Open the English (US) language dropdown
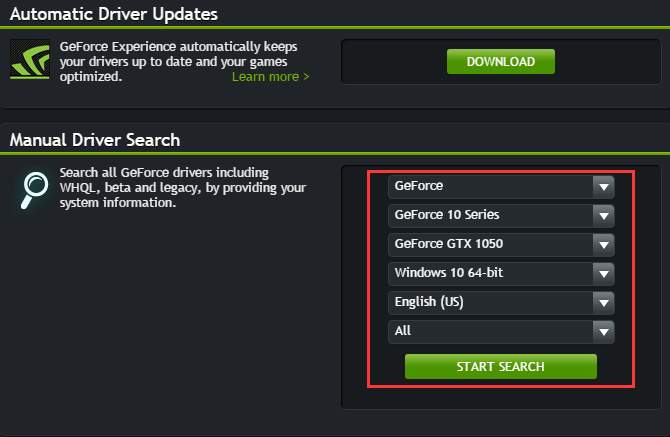The width and height of the screenshot is (670, 437). click(x=501, y=303)
